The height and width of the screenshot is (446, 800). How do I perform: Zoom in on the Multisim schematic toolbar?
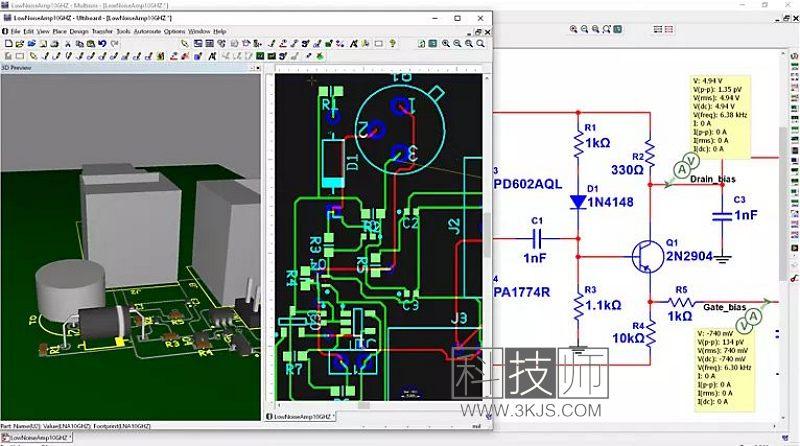tap(573, 30)
